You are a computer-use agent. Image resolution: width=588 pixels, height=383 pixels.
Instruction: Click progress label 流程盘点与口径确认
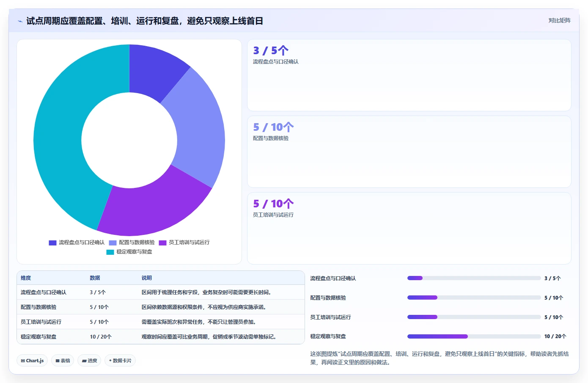coord(333,278)
